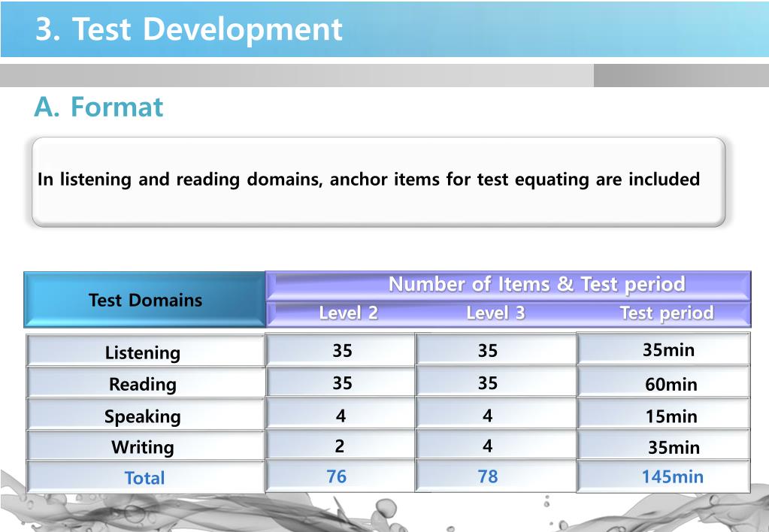Select the 'Level 2' column header
This screenshot has height=532, width=769.
point(348,313)
